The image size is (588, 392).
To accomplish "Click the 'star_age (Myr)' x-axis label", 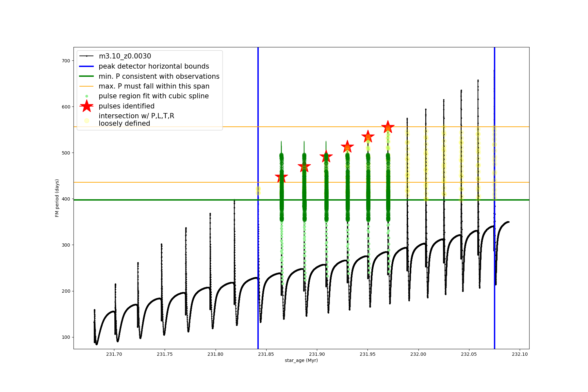I will pos(301,360).
